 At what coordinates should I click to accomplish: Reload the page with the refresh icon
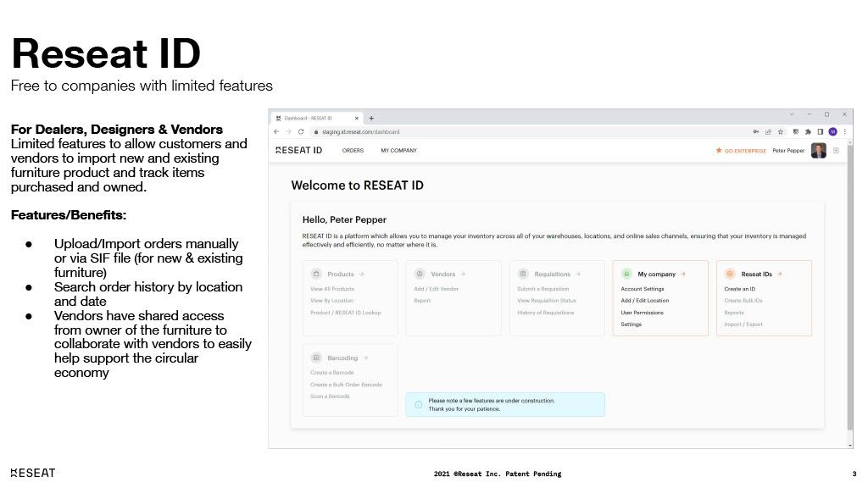coord(301,131)
